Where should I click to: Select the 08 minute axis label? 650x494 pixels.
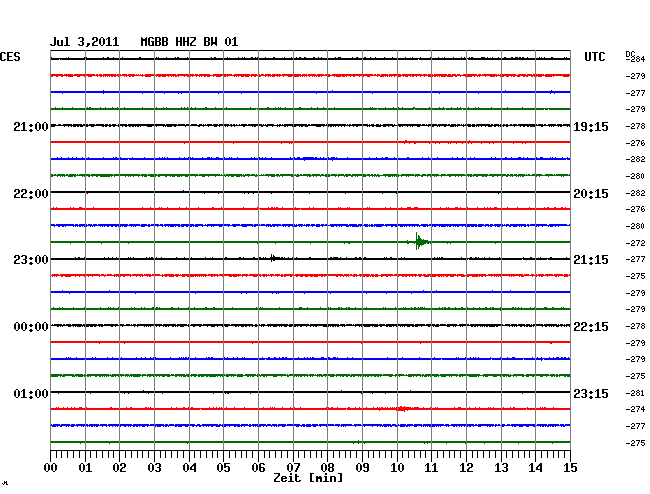click(327, 467)
